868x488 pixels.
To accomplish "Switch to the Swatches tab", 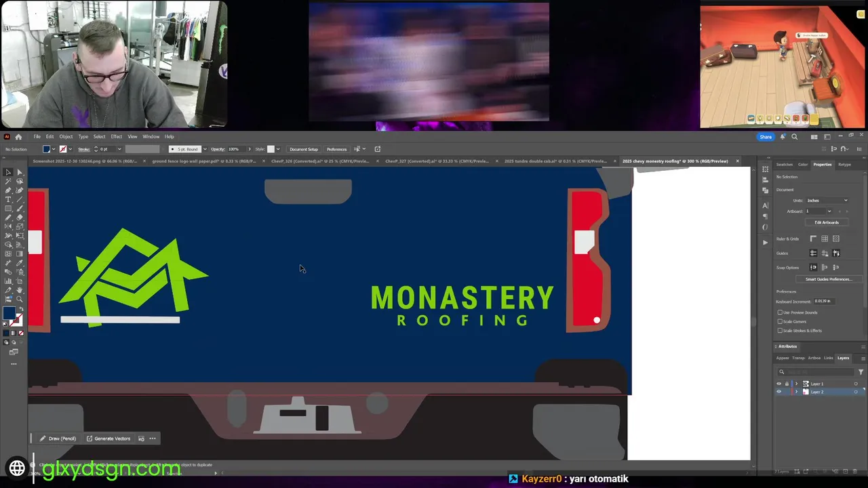I will coord(785,165).
